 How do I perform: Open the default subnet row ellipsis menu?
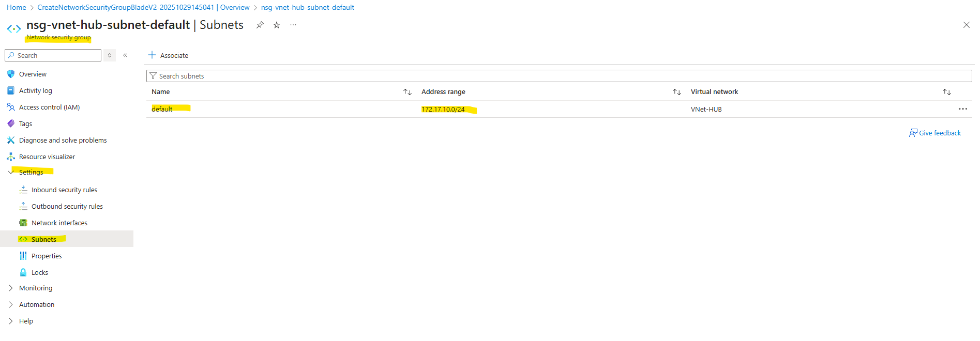coord(962,109)
